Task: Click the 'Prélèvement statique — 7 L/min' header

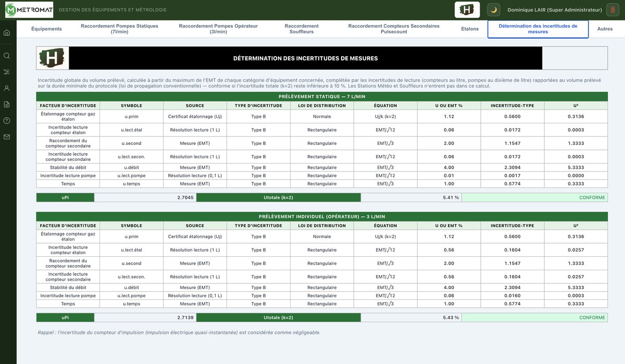Action: coord(322,97)
